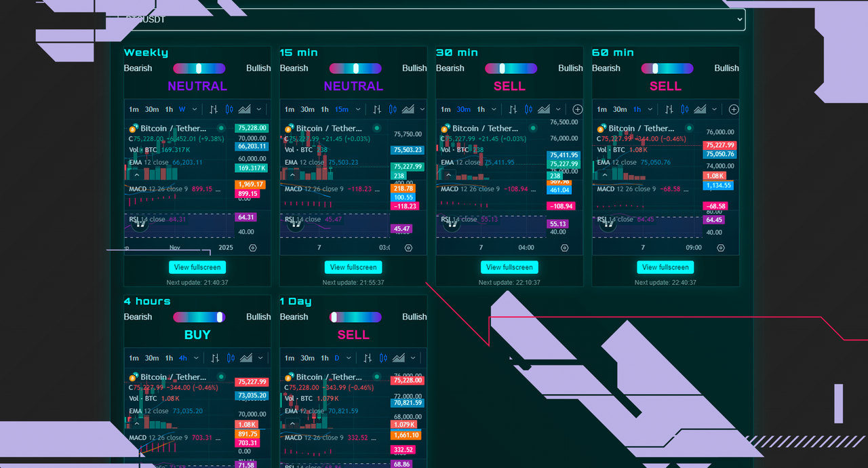Collapse indicator legend in 1 Day chart
The width and height of the screenshot is (868, 468).
(292, 424)
